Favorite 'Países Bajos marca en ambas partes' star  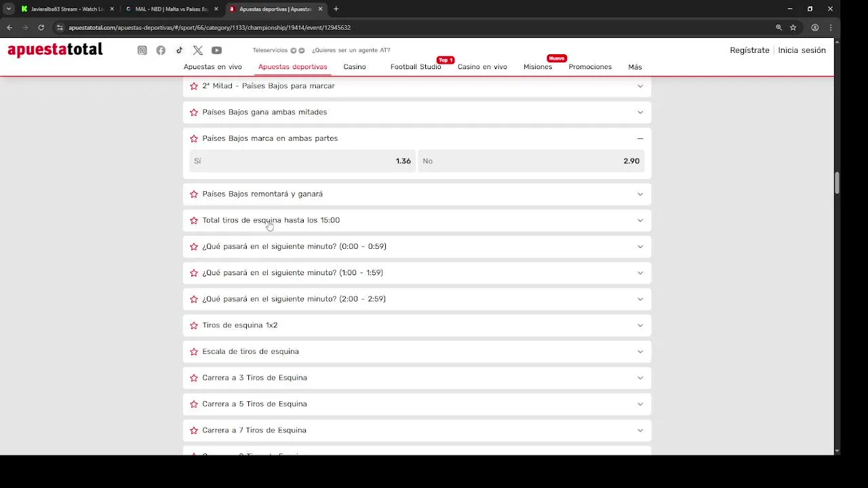tap(194, 138)
